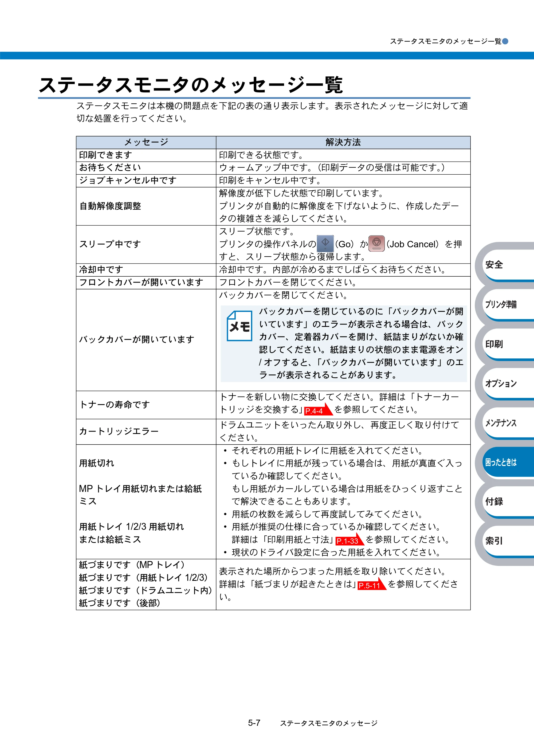Select the 印刷できます message cell
The height and width of the screenshot is (756, 534).
[146, 155]
